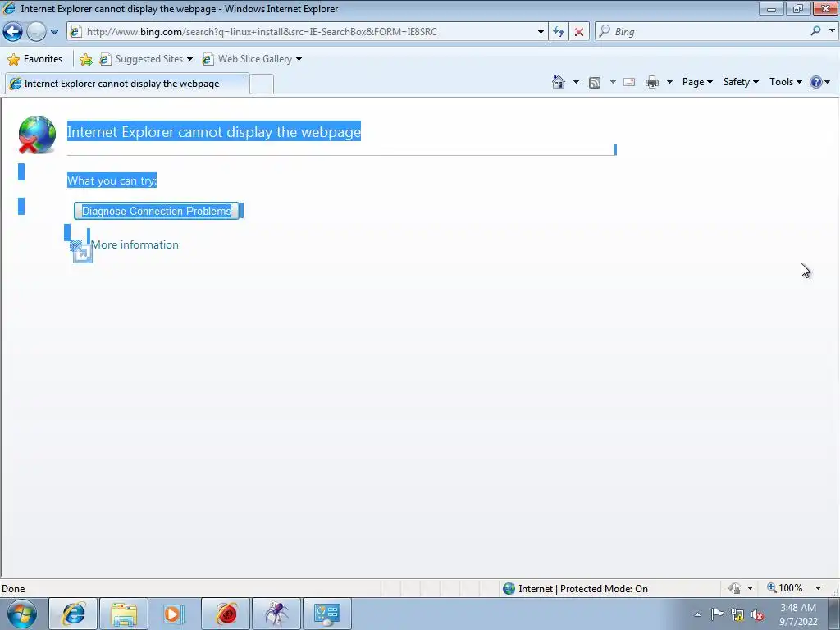The width and height of the screenshot is (840, 630).
Task: Expand the Suggested Sites dropdown arrow
Action: pyautogui.click(x=189, y=59)
